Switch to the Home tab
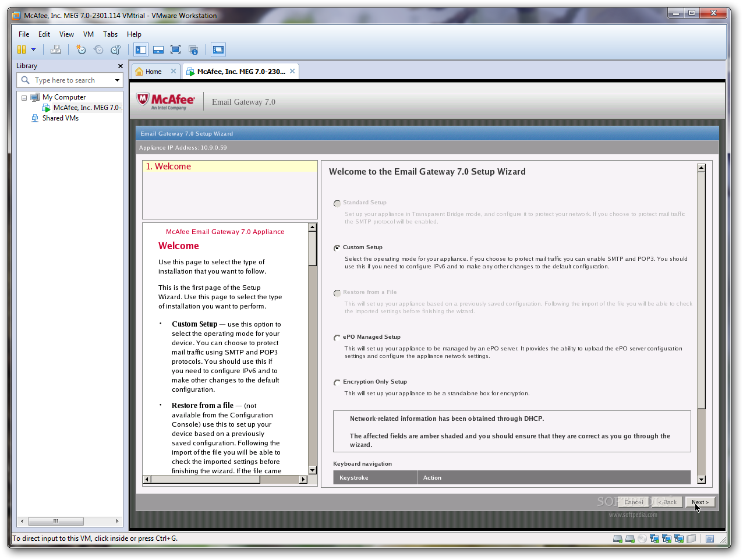 click(x=154, y=72)
